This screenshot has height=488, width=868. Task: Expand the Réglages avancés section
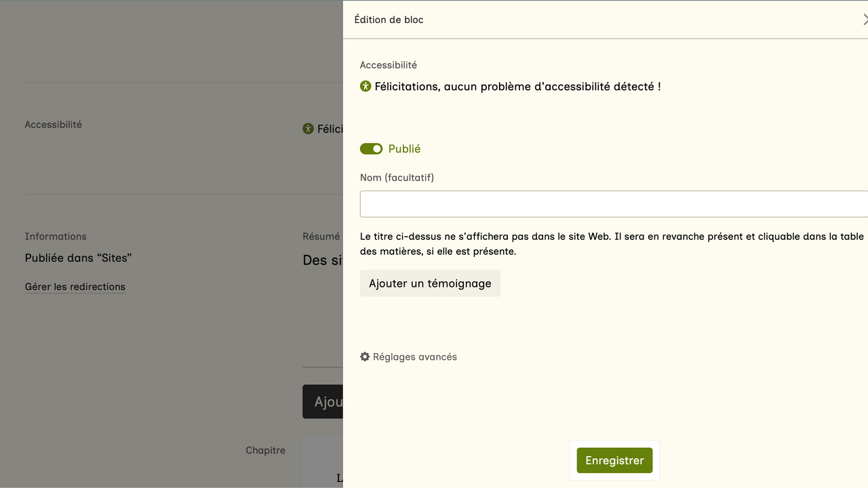click(x=414, y=357)
